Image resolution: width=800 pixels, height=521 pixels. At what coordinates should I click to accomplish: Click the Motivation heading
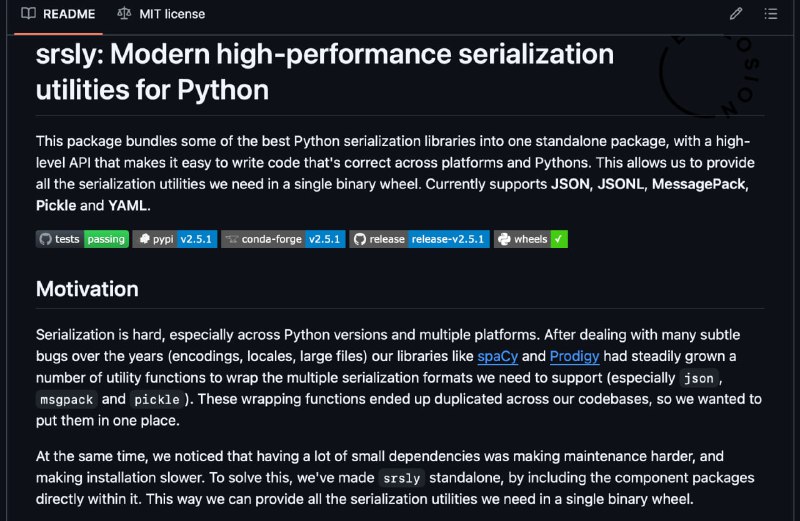(87, 289)
